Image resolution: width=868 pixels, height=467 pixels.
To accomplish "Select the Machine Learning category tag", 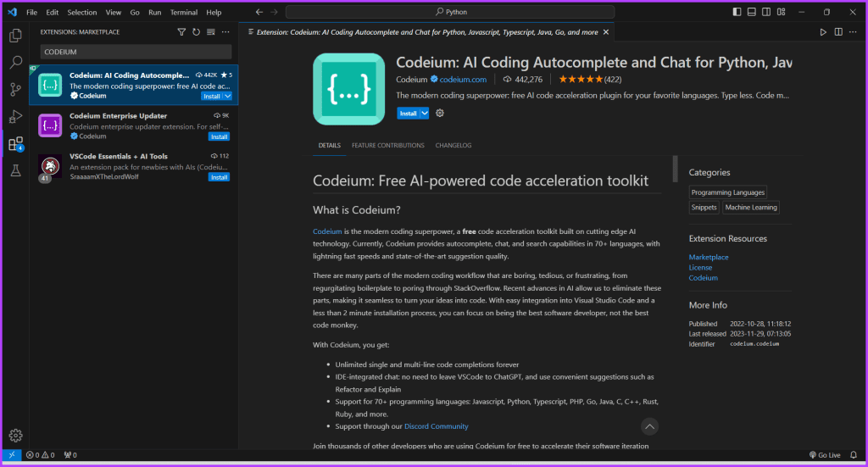I will click(x=751, y=208).
